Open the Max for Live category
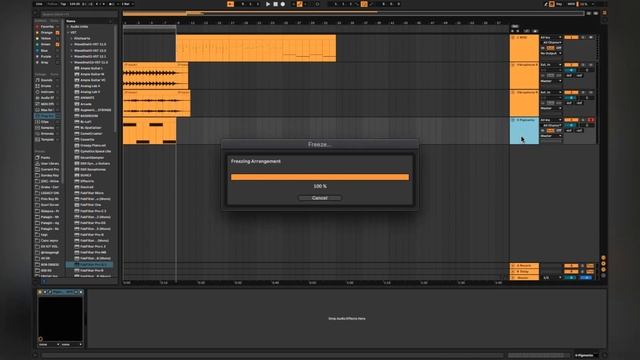This screenshot has width=640, height=360. 46,110
